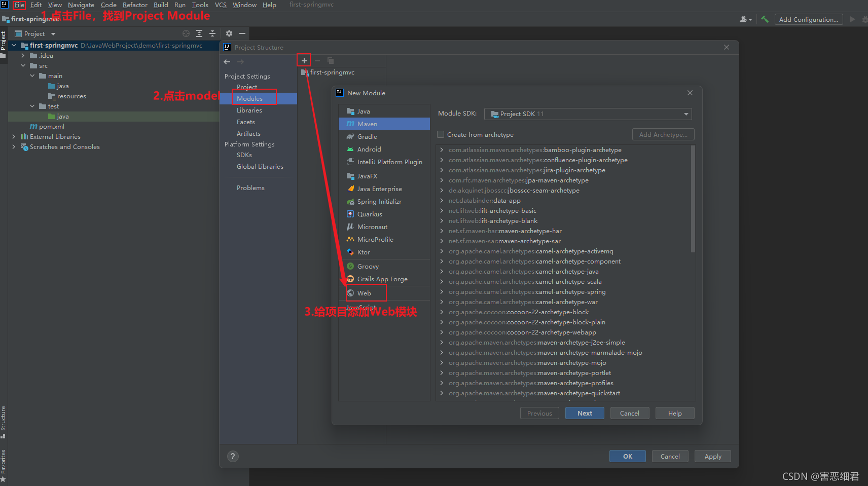Click expand all icon in Project panel

[199, 33]
